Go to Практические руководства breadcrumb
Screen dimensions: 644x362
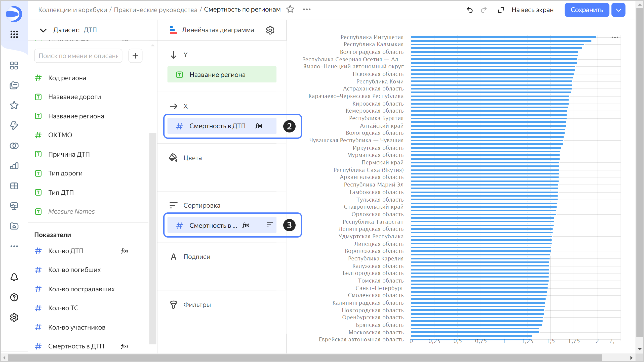(155, 10)
